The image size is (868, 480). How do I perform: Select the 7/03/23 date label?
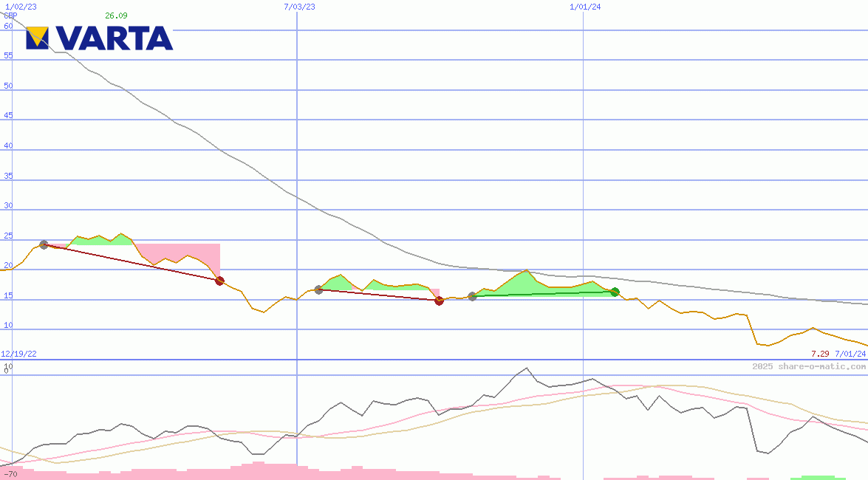[299, 7]
